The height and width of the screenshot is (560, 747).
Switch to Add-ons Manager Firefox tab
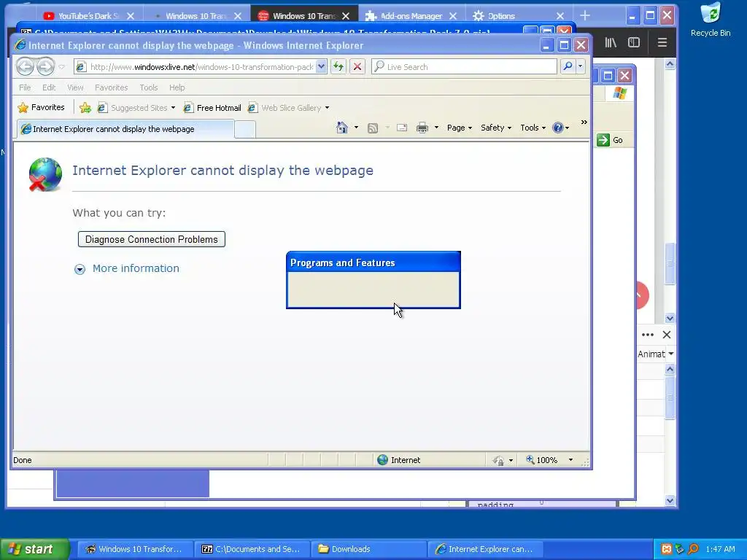[411, 16]
